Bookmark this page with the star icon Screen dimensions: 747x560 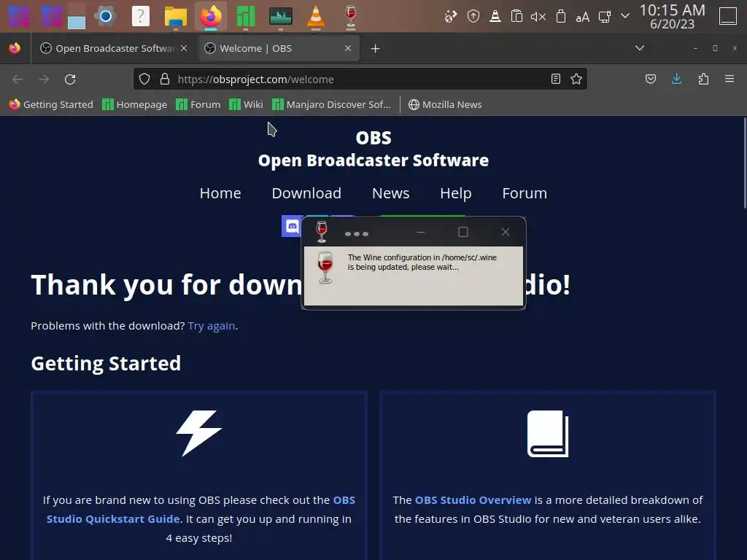pyautogui.click(x=576, y=79)
